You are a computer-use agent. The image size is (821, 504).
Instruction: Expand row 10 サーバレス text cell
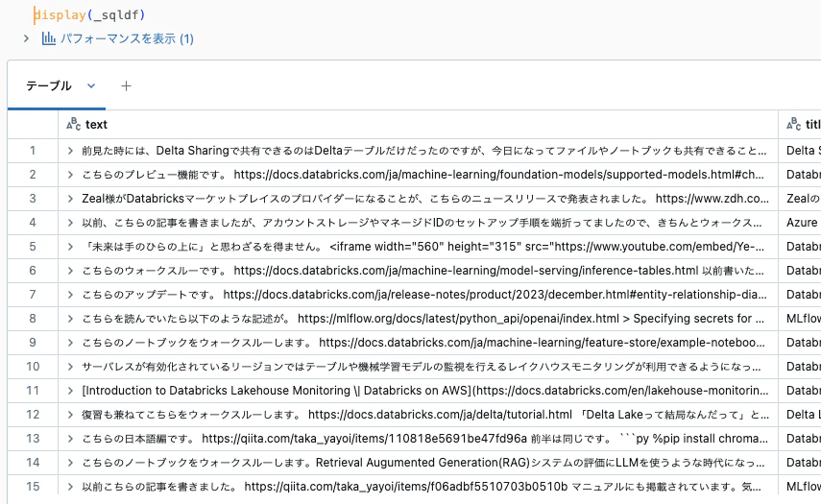coord(70,367)
